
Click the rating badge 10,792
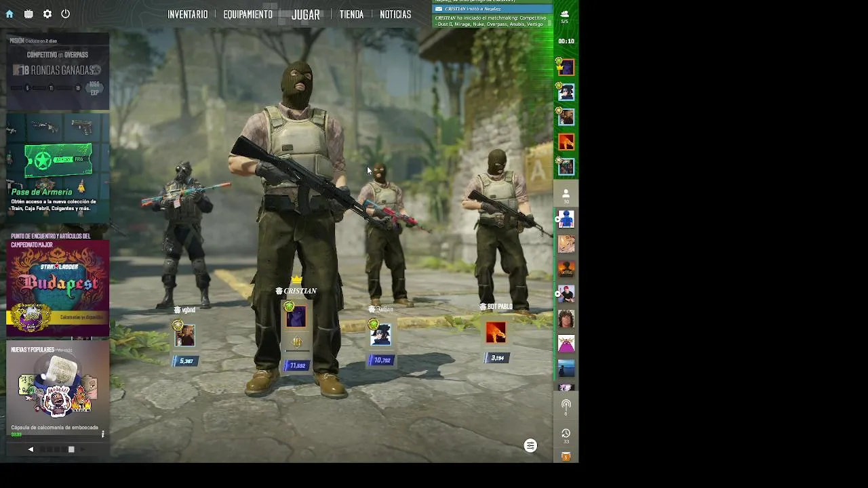382,360
